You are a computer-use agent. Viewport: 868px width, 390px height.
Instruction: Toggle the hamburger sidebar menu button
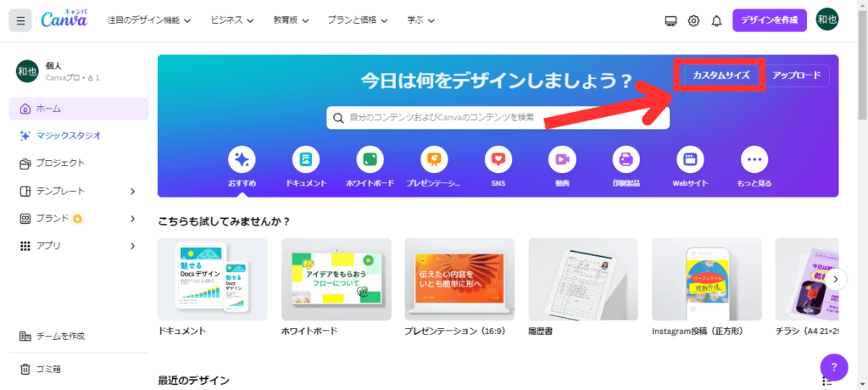(x=20, y=20)
